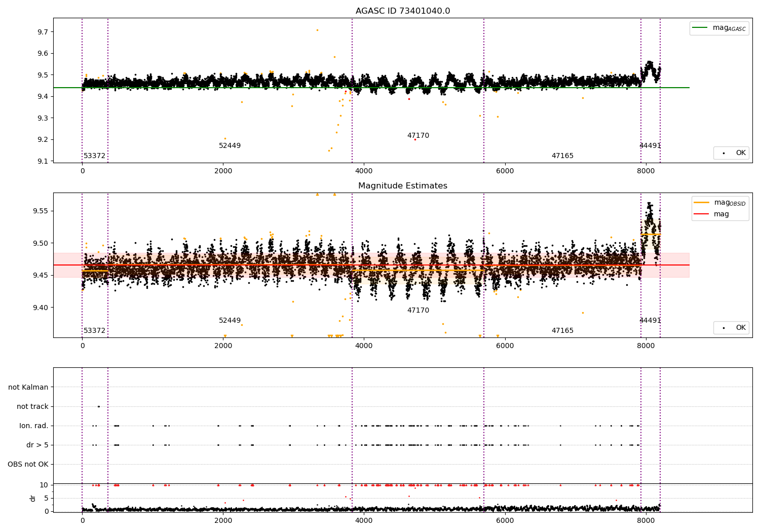This screenshot has width=760, height=532.
Task: Click OBSID label 47170 in Magnitude Estimates plot
Action: pyautogui.click(x=418, y=310)
